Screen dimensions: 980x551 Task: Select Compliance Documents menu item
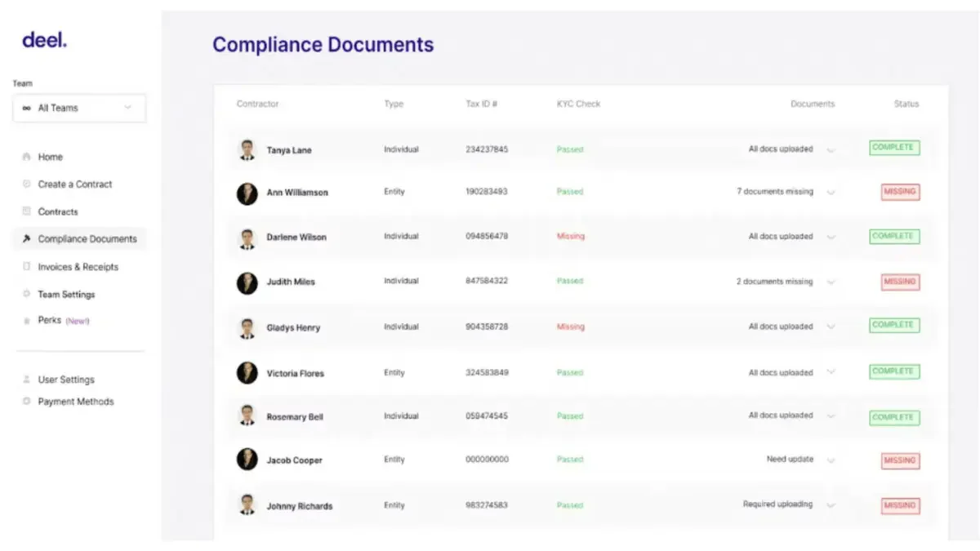[87, 239]
